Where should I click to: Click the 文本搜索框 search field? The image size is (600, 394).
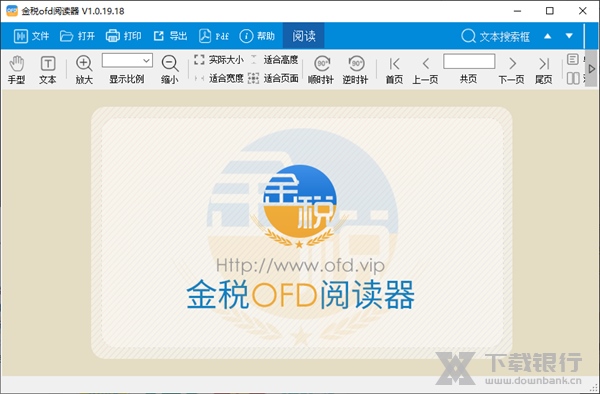[496, 36]
